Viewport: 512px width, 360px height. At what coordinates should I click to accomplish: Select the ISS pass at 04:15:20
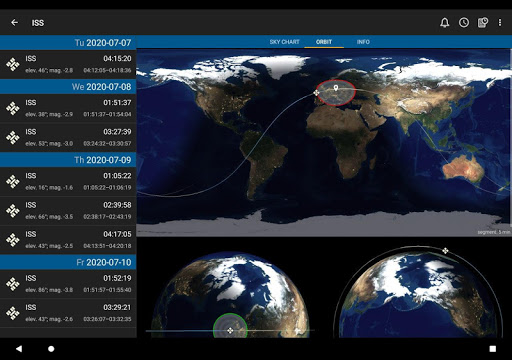[x=68, y=64]
